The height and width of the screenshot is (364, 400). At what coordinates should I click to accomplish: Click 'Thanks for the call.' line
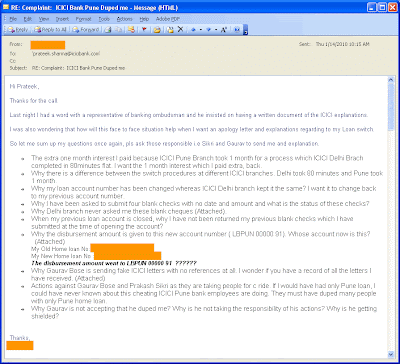[34, 100]
